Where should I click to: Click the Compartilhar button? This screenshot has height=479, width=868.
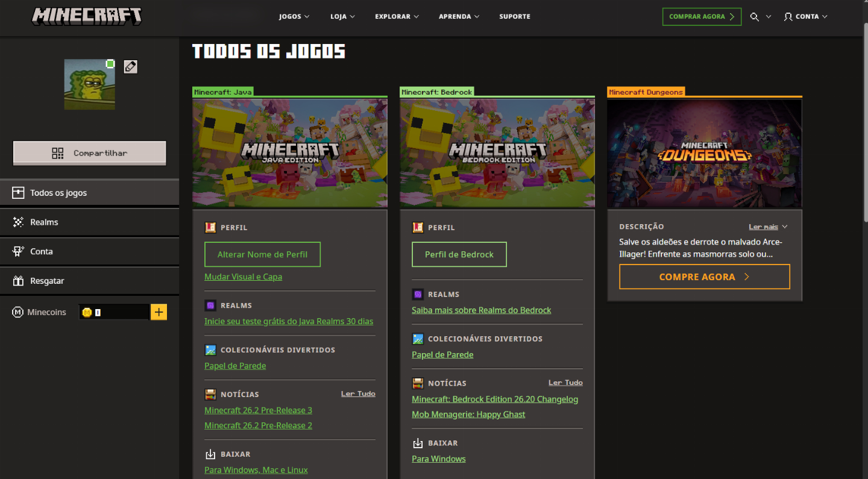89,153
